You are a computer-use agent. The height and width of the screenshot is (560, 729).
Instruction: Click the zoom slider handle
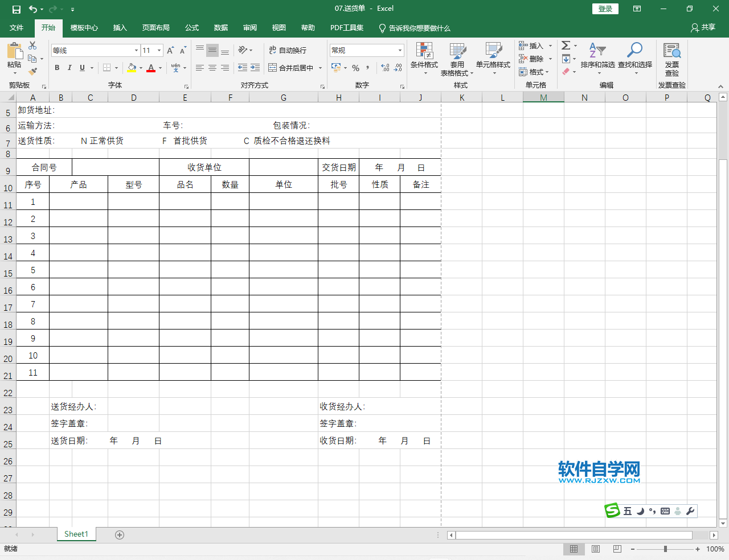(x=665, y=549)
